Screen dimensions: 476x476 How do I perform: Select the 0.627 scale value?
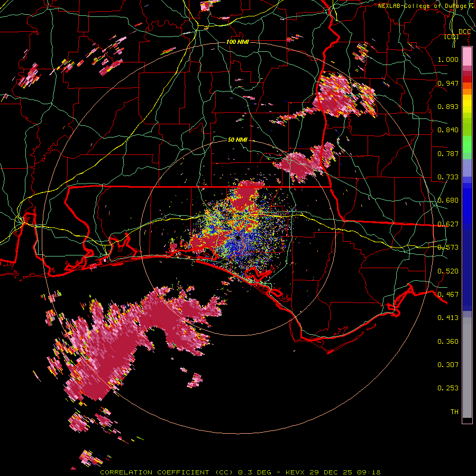(x=448, y=224)
